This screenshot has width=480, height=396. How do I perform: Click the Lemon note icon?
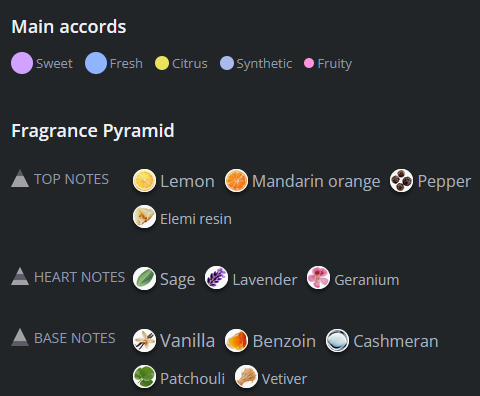click(x=144, y=181)
